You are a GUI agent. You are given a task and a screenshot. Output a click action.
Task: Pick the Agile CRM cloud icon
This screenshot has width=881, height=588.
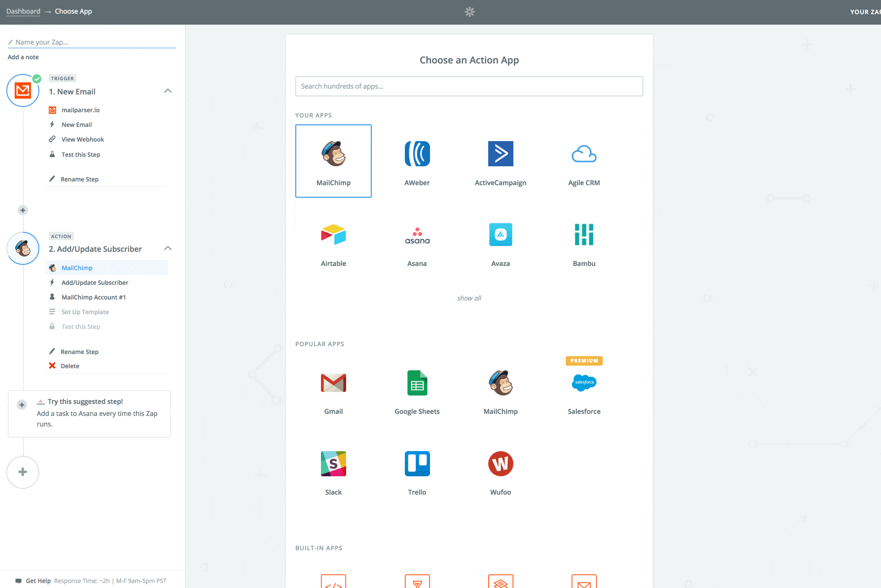(584, 154)
